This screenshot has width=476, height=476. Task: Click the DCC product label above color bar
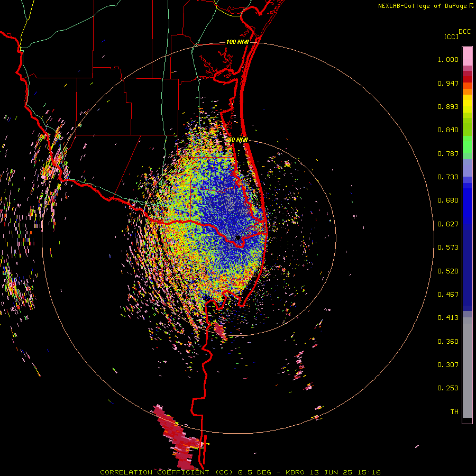point(464,32)
